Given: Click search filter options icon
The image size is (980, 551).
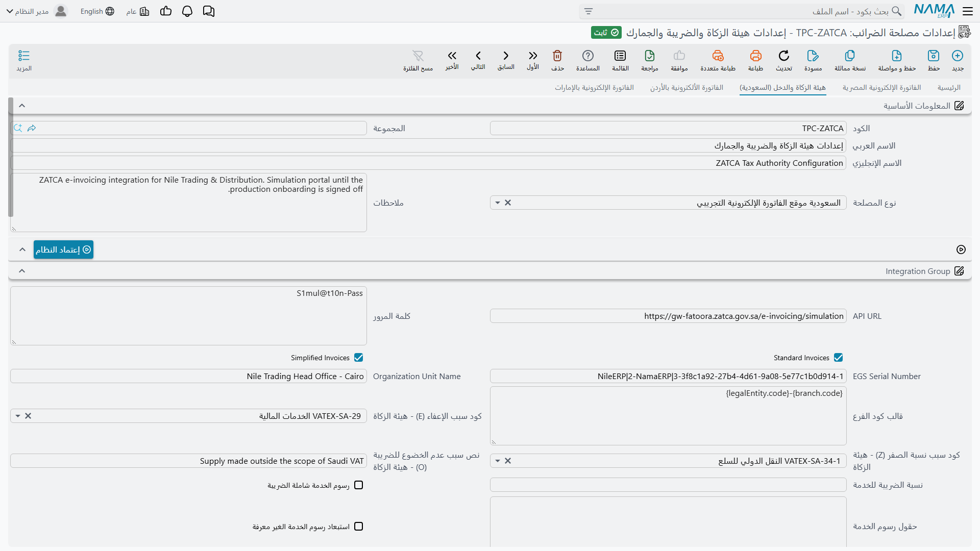Looking at the screenshot, I should click(x=589, y=11).
